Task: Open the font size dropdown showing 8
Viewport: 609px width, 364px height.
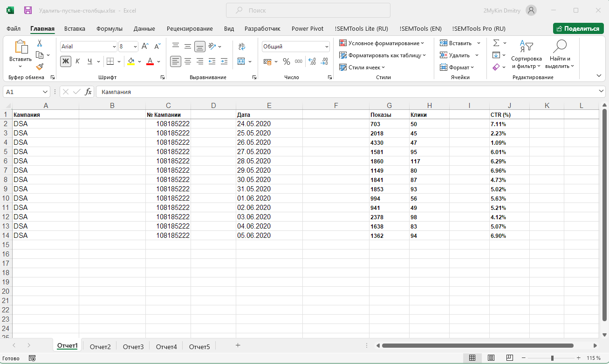Action: (136, 47)
